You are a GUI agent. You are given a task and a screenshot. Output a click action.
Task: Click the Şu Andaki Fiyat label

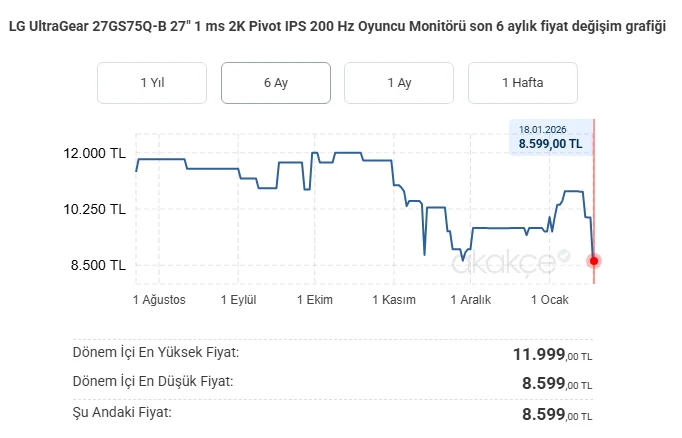click(x=122, y=411)
